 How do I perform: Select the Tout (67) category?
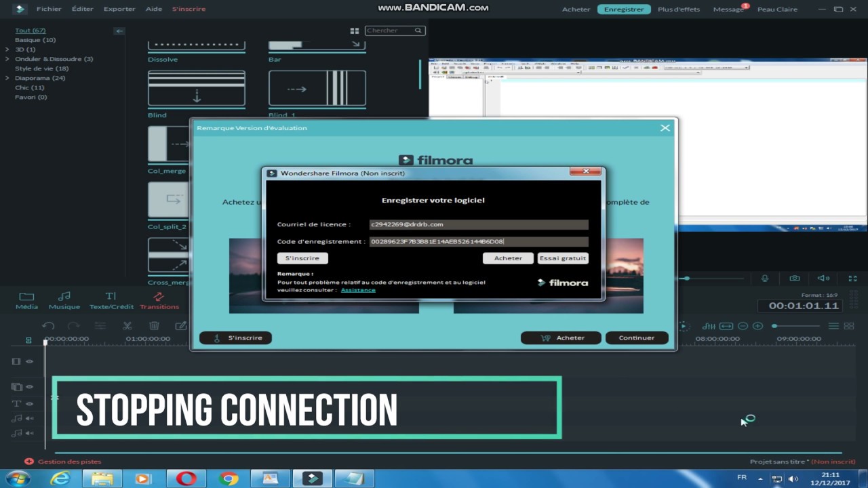click(x=30, y=30)
